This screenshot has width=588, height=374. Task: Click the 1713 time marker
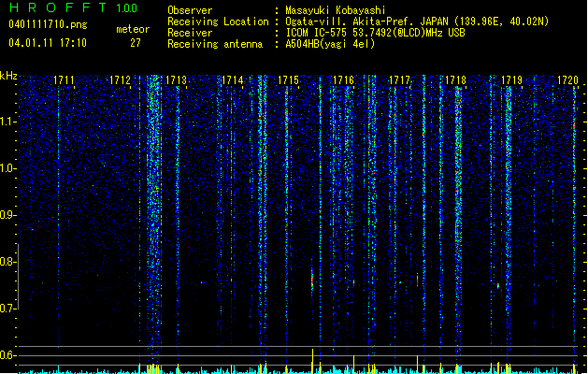pos(176,80)
